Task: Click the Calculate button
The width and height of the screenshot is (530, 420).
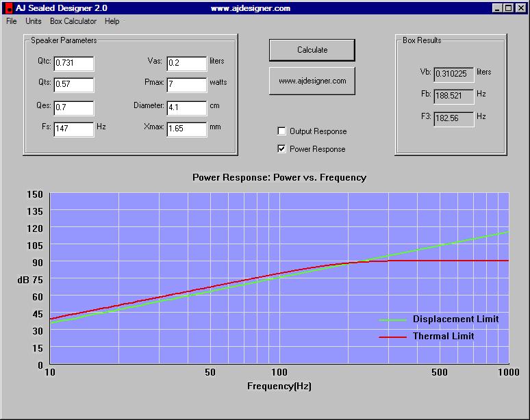Action: [312, 50]
